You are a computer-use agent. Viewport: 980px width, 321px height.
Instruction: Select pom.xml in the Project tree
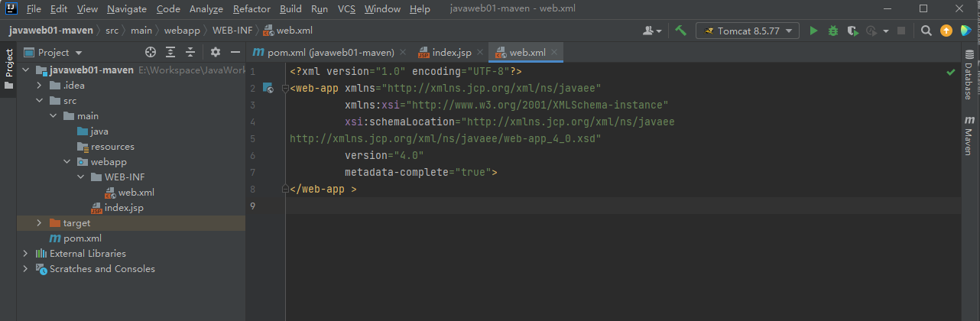pos(83,238)
